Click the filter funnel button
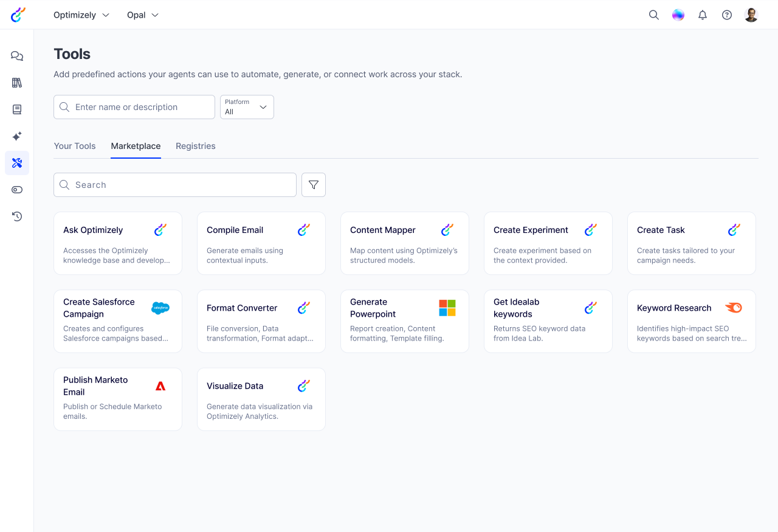778x532 pixels. 314,185
